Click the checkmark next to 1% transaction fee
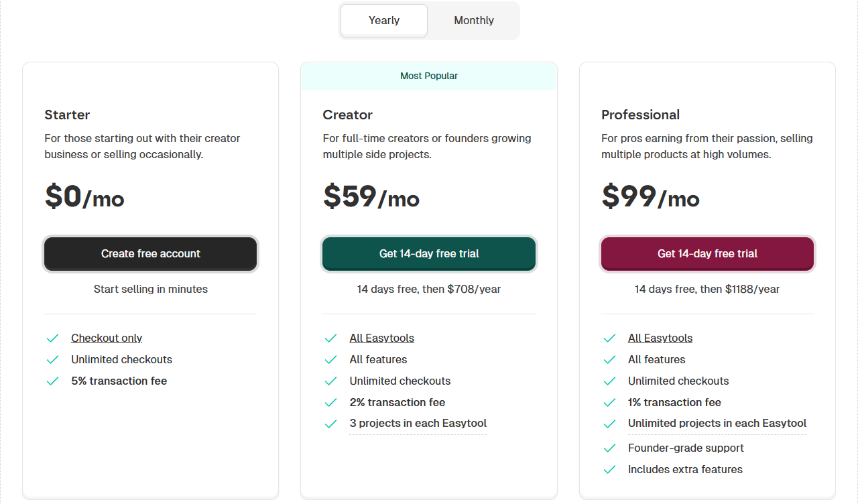 (x=609, y=403)
